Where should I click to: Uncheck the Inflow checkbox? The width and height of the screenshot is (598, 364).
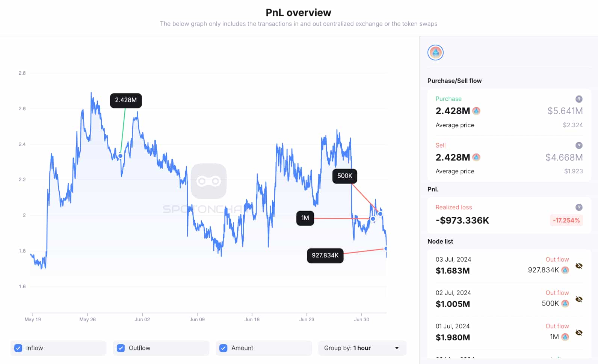pos(18,348)
